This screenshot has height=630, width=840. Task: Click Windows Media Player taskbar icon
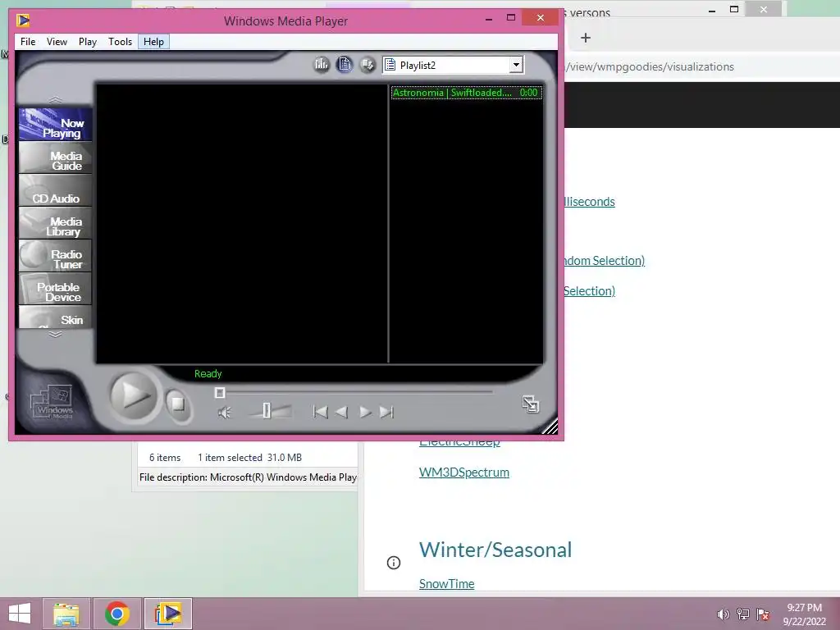tap(167, 614)
